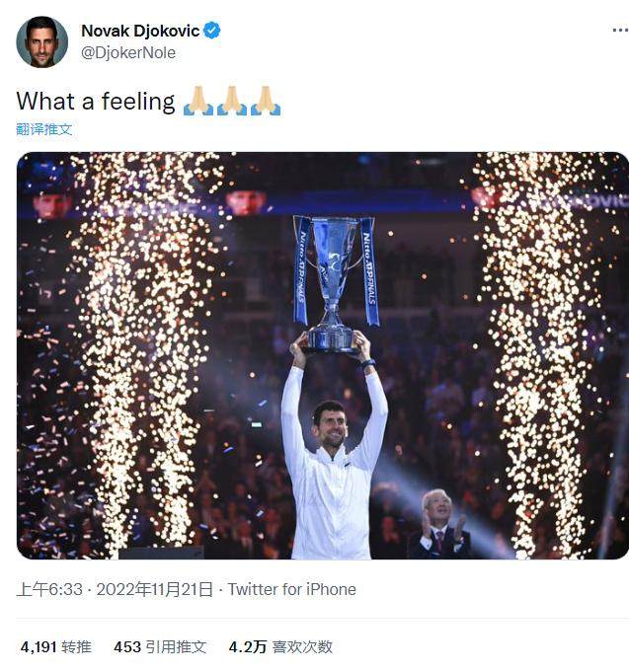629x672 pixels.
Task: Click the 翻译推文 translate link
Action: pyautogui.click(x=44, y=129)
